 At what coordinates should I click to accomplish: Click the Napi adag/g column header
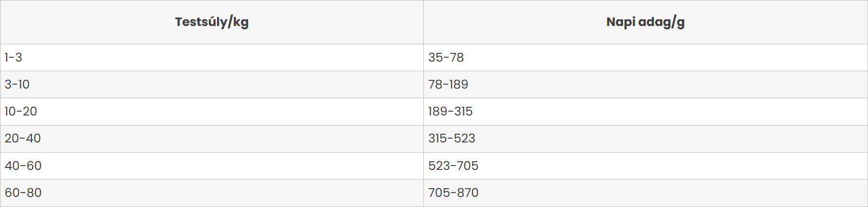646,22
